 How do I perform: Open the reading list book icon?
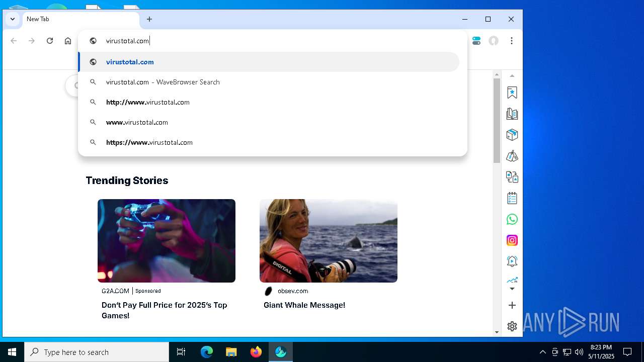tap(512, 114)
